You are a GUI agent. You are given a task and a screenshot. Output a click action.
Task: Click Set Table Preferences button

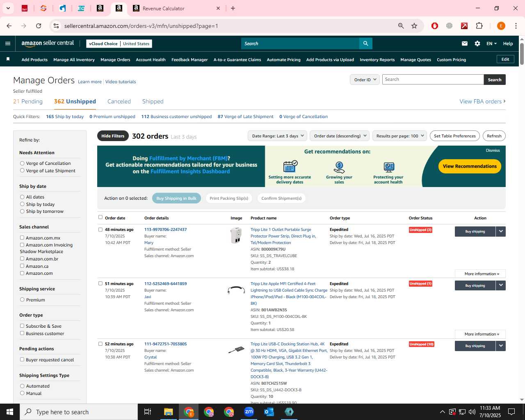(454, 136)
